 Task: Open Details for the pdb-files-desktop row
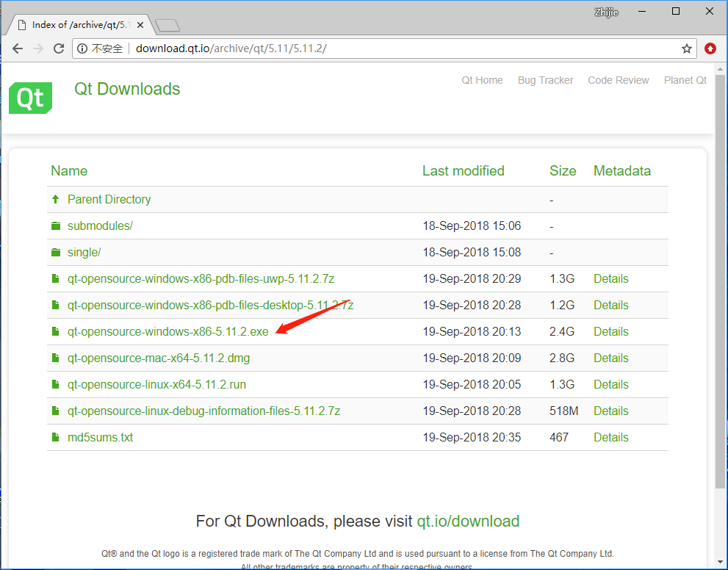pos(611,305)
